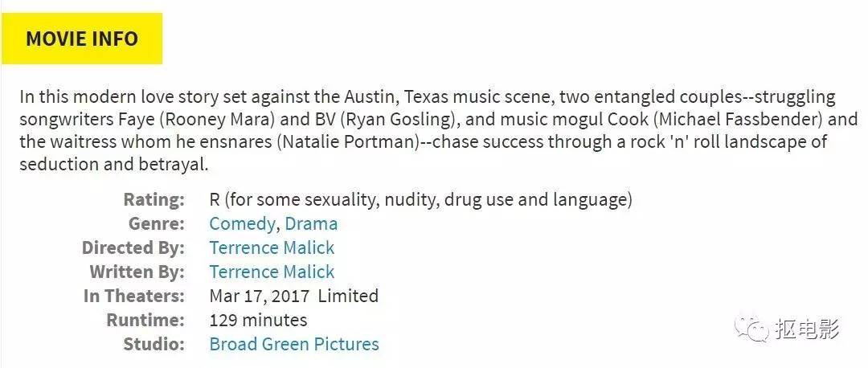Image resolution: width=868 pixels, height=368 pixels.
Task: Select the Directed By label
Action: [x=133, y=247]
